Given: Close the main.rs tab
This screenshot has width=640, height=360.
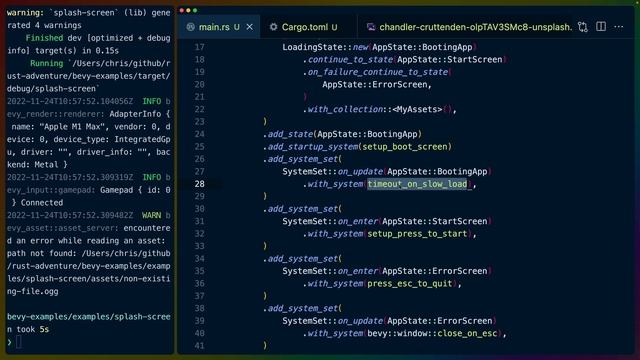Looking at the screenshot, I should (x=249, y=27).
